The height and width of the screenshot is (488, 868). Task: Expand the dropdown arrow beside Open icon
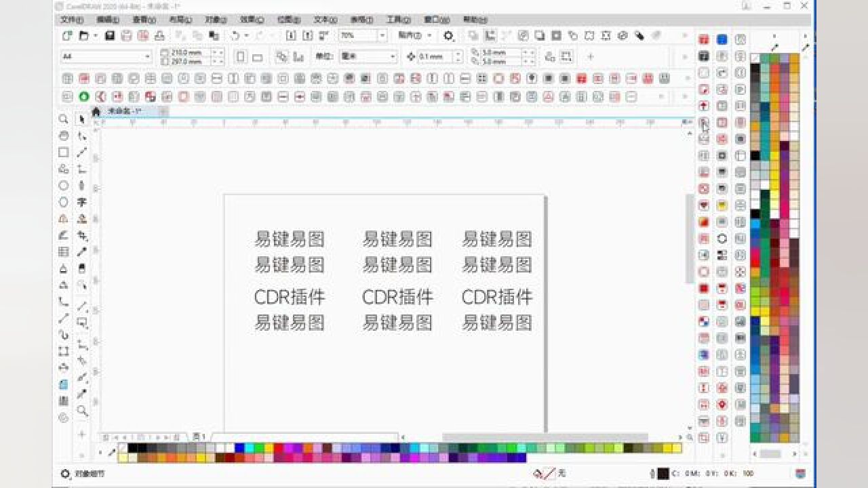pyautogui.click(x=96, y=35)
